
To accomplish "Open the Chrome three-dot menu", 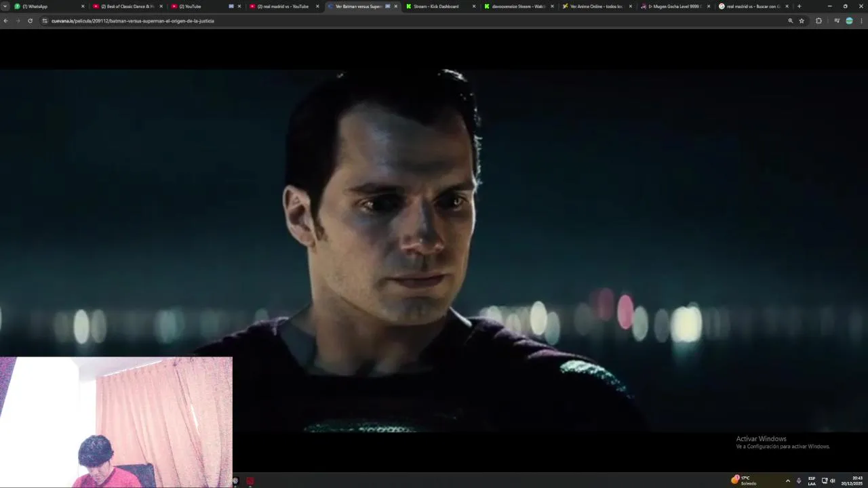I will 861,21.
